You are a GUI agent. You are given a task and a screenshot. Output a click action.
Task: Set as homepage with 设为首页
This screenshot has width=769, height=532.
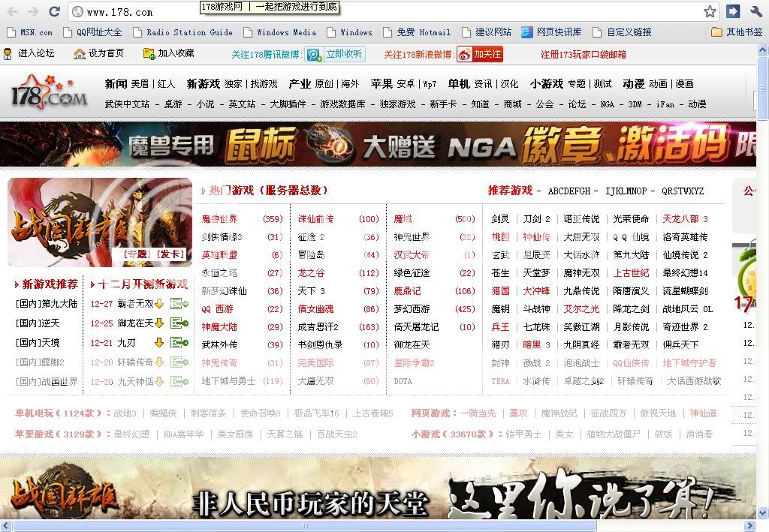(98, 53)
